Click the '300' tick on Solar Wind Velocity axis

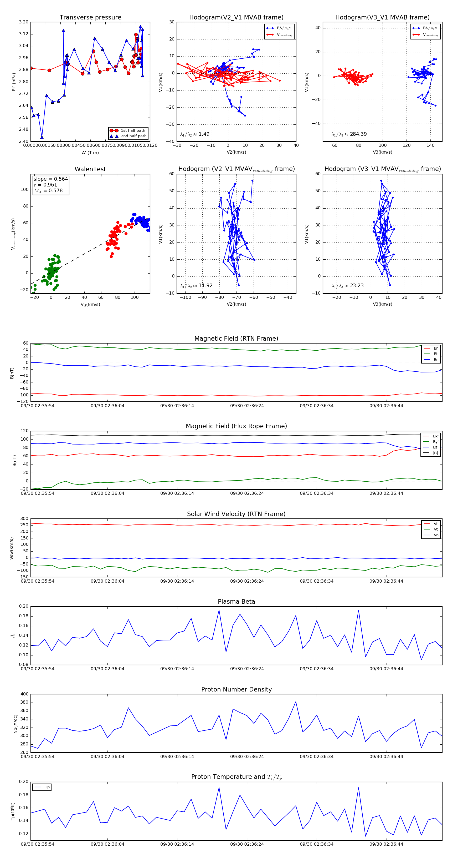pyautogui.click(x=25, y=519)
